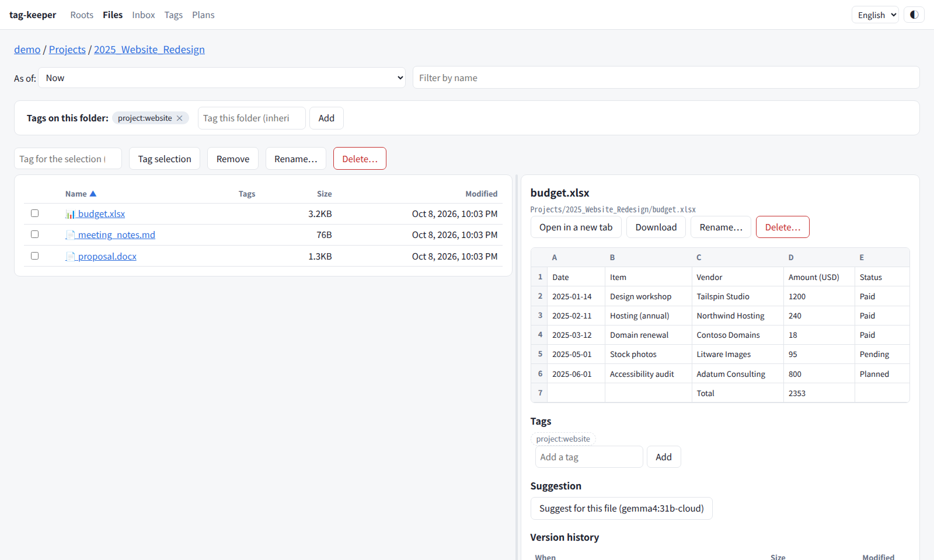The image size is (934, 560).
Task: Remove project:website tag with the X icon
Action: [x=180, y=118]
